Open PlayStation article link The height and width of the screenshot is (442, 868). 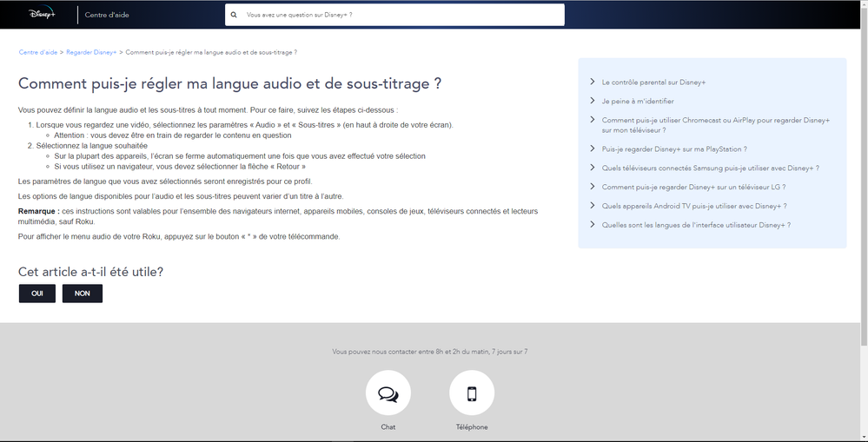click(x=674, y=149)
